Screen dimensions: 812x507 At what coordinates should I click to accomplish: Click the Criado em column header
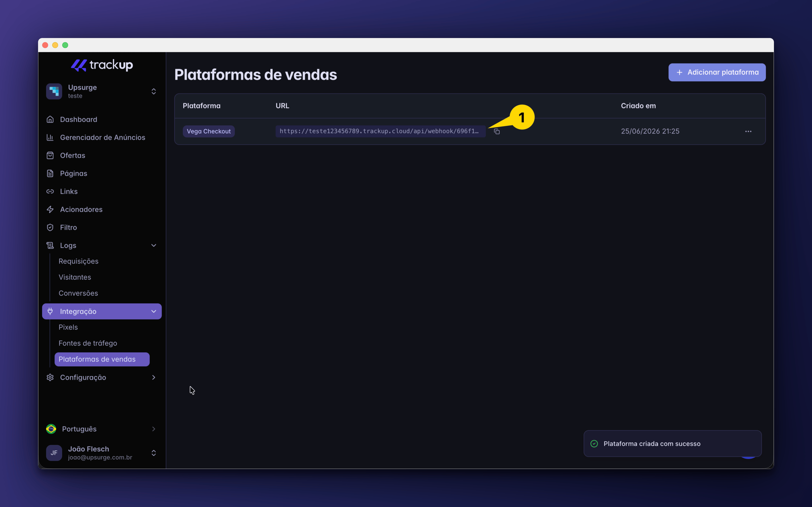pos(638,105)
